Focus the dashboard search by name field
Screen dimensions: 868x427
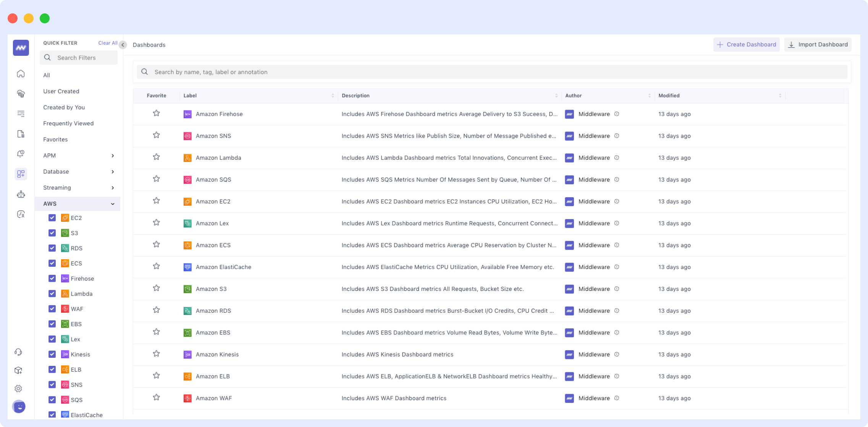click(x=492, y=72)
